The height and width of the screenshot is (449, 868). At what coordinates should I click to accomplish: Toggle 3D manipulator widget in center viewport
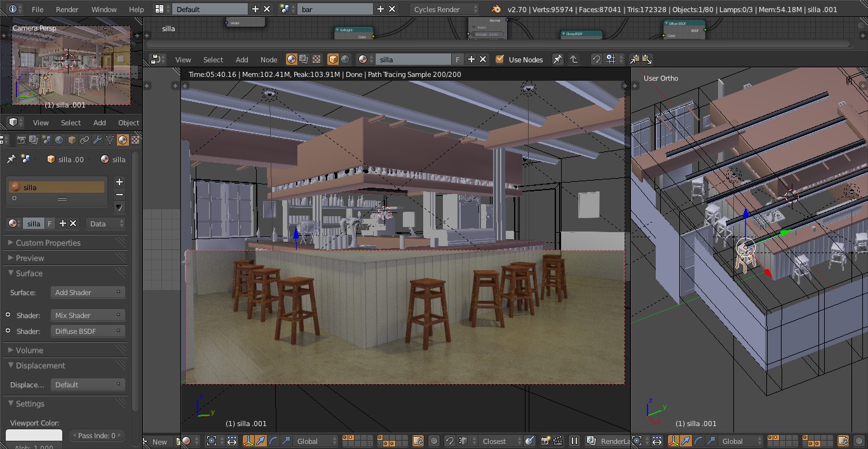point(248,441)
